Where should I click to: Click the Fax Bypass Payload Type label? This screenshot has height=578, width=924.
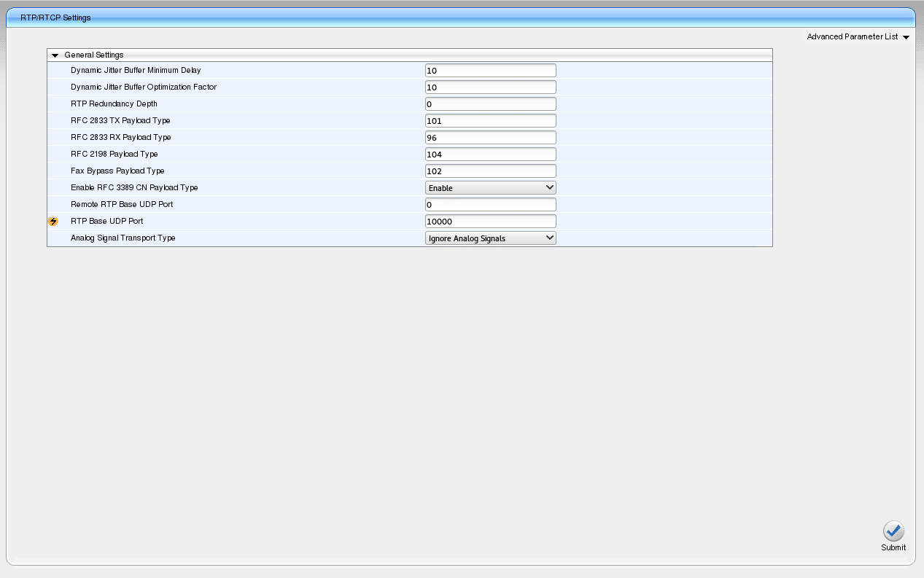pos(117,171)
